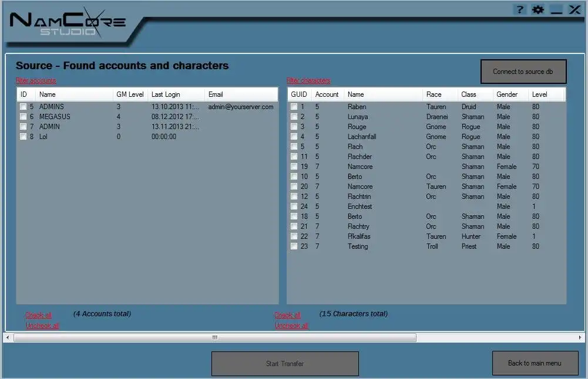Sort accounts by Last Login column
The height and width of the screenshot is (379, 588).
176,94
